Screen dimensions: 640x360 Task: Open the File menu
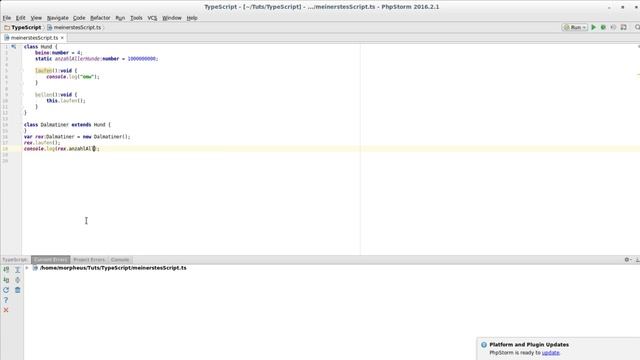point(7,18)
